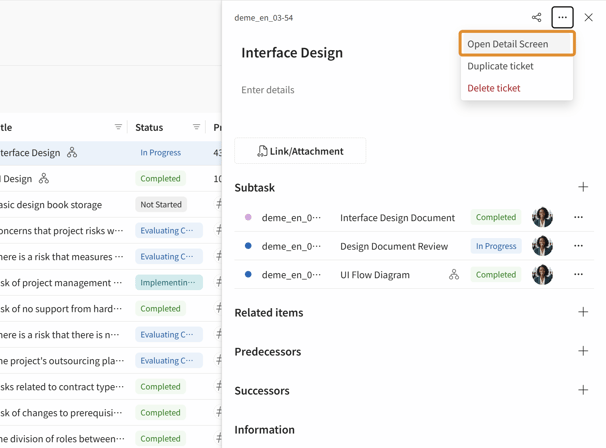
Task: Add a new subtask with plus icon
Action: pyautogui.click(x=583, y=187)
